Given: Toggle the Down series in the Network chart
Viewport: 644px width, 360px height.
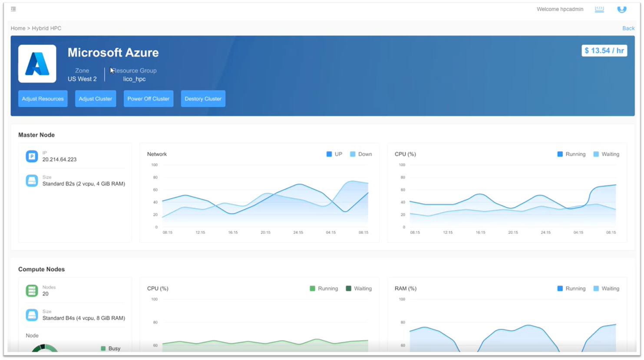Looking at the screenshot, I should [361, 154].
